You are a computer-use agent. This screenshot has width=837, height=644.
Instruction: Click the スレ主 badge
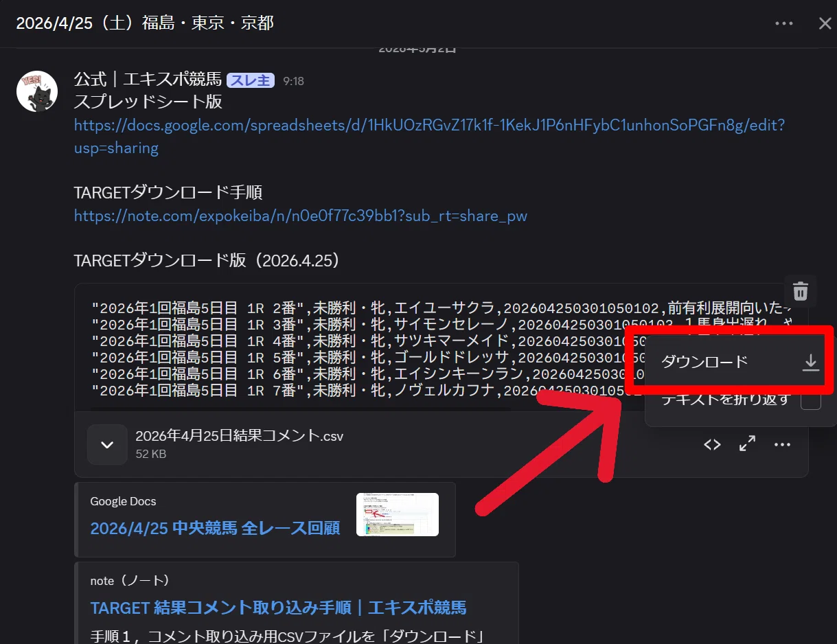click(x=251, y=80)
